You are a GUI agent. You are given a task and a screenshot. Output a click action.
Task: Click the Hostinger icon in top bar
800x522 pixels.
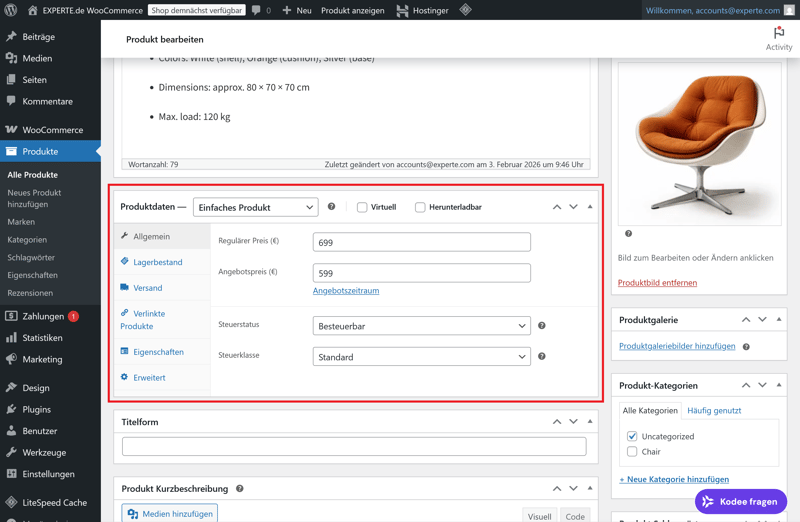[402, 10]
